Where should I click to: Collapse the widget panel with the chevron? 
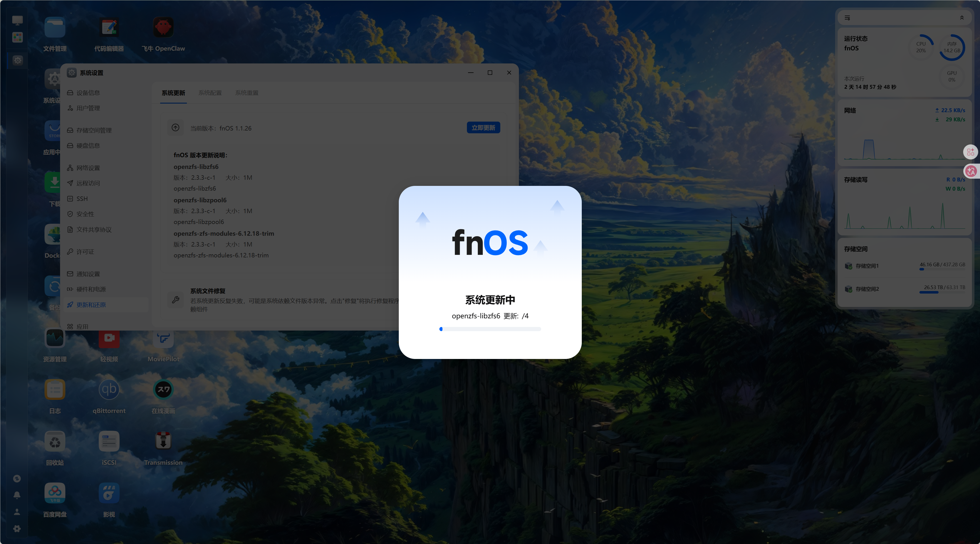coord(962,18)
